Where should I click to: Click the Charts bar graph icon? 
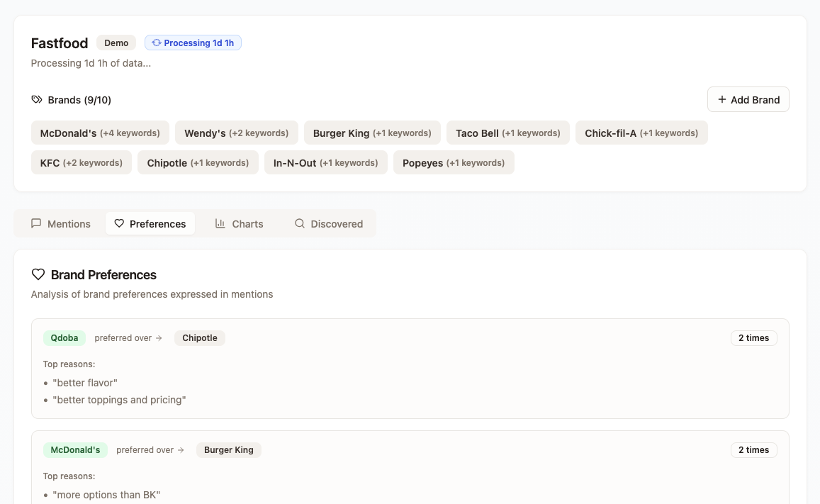[220, 223]
